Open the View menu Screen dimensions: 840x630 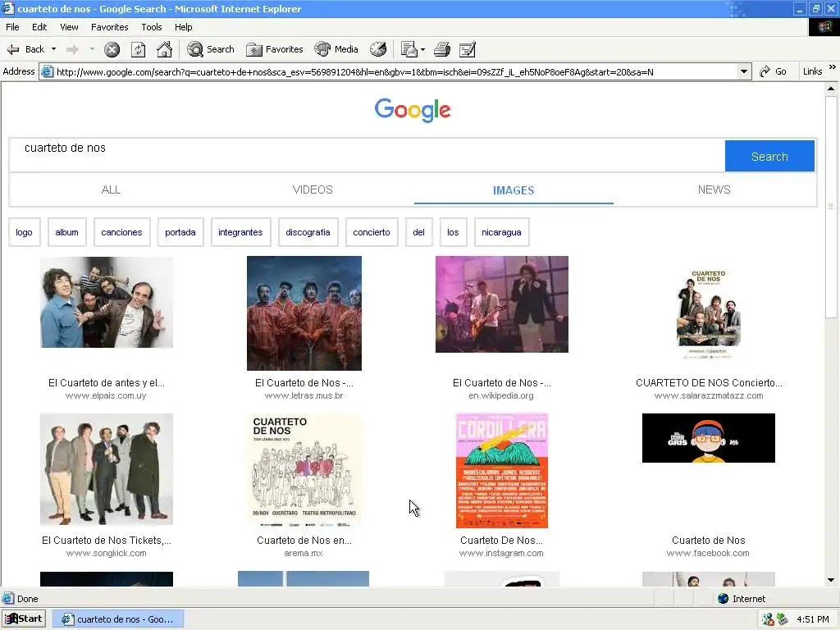[69, 27]
